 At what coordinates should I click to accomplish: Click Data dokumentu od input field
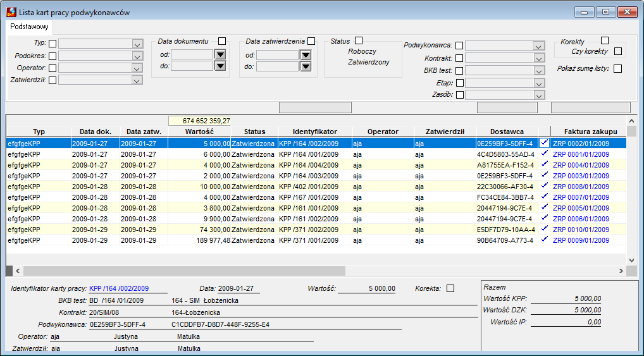tap(192, 54)
